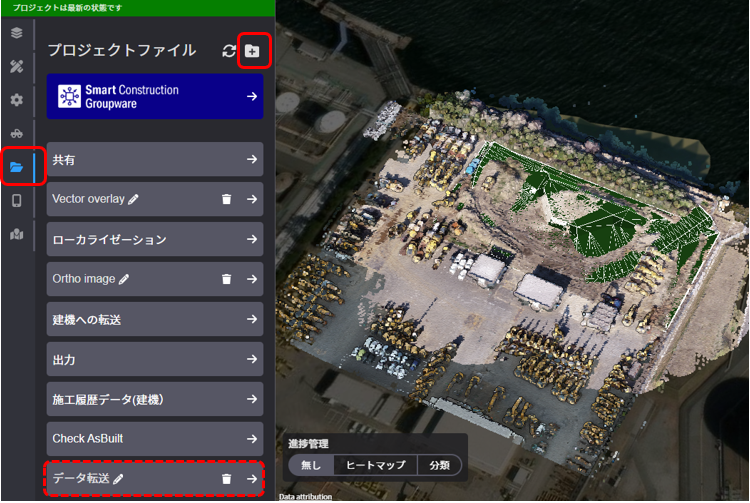Click the Data attribution link
Viewport: 750px width, 503px height.
pyautogui.click(x=305, y=497)
